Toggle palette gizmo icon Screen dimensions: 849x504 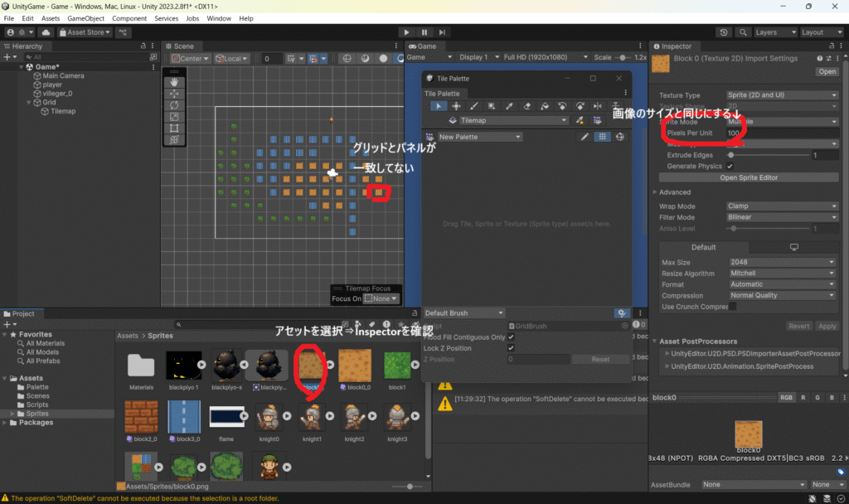pos(620,137)
